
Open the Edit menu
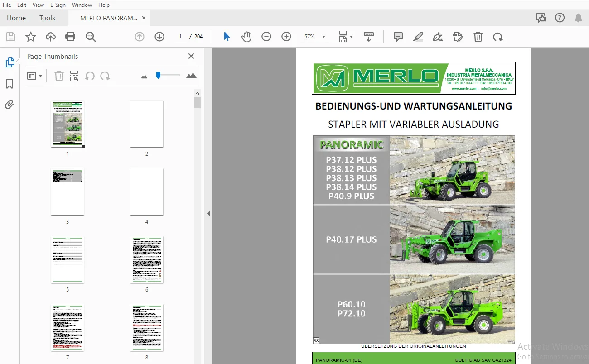pyautogui.click(x=21, y=5)
